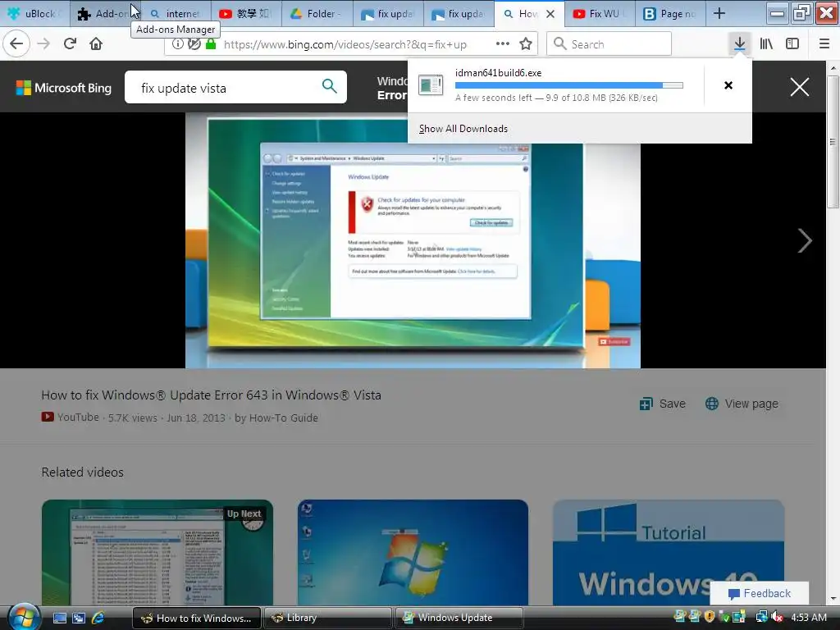Bookmark this page with the star

click(x=526, y=44)
